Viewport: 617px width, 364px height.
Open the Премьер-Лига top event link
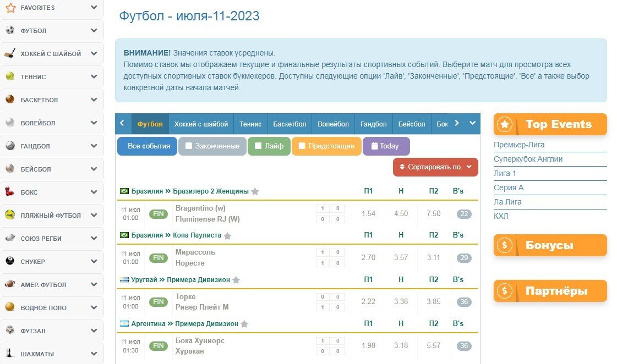[519, 145]
